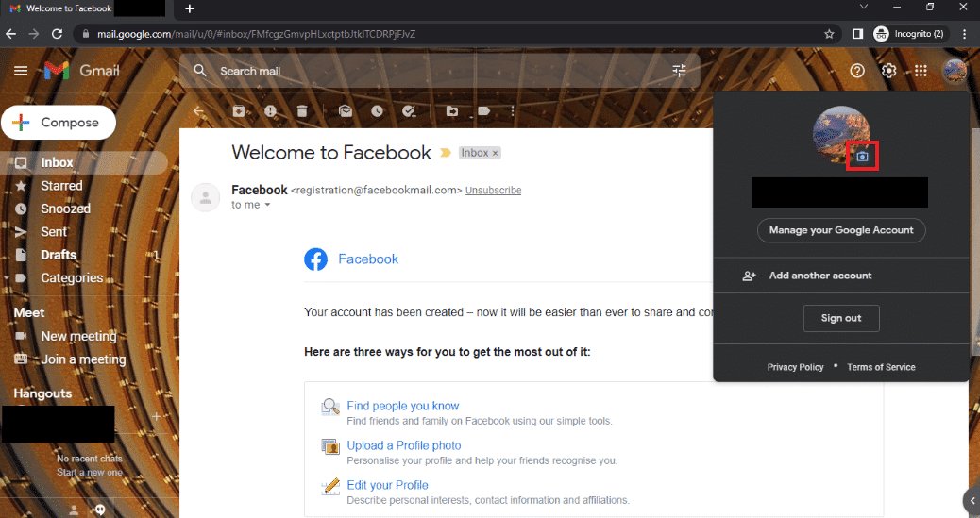Open the Move to folder icon

coord(452,111)
